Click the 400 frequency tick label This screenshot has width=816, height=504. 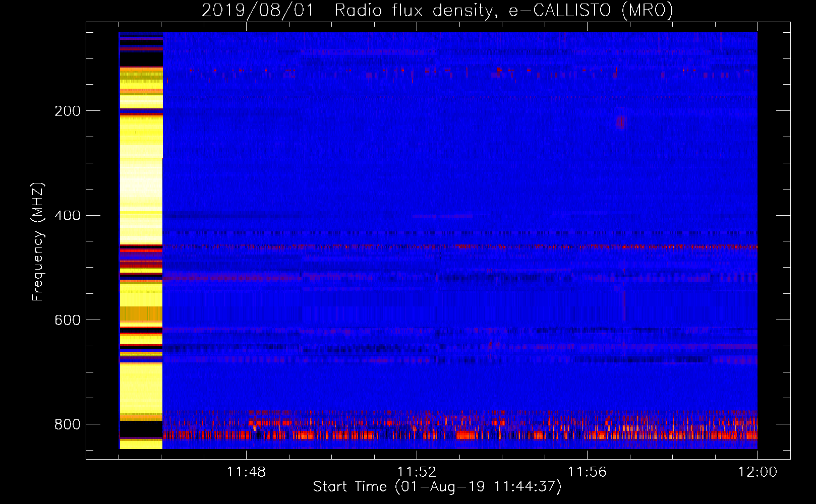(68, 216)
